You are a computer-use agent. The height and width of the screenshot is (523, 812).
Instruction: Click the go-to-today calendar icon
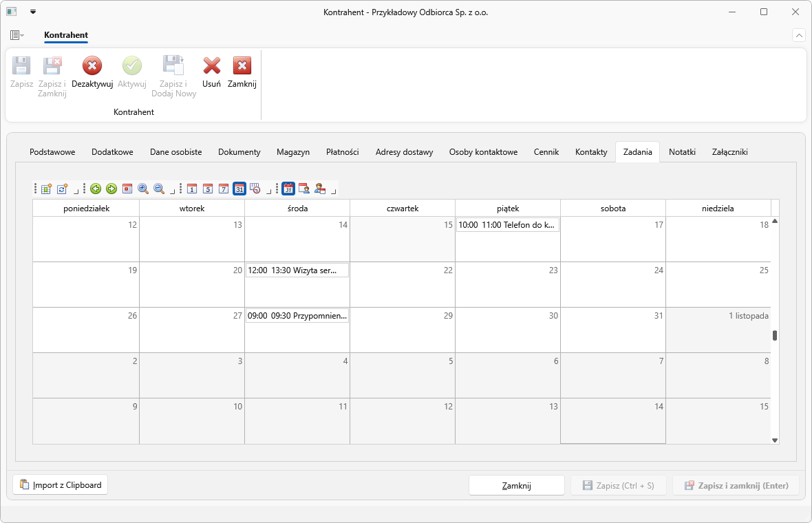coord(127,189)
